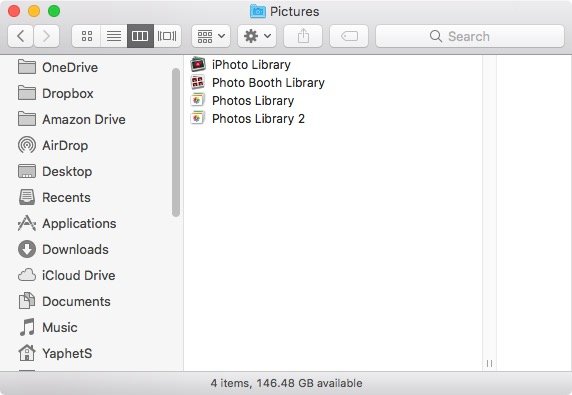The height and width of the screenshot is (395, 572).
Task: Click the Desktop sidebar icon
Action: pyautogui.click(x=27, y=171)
